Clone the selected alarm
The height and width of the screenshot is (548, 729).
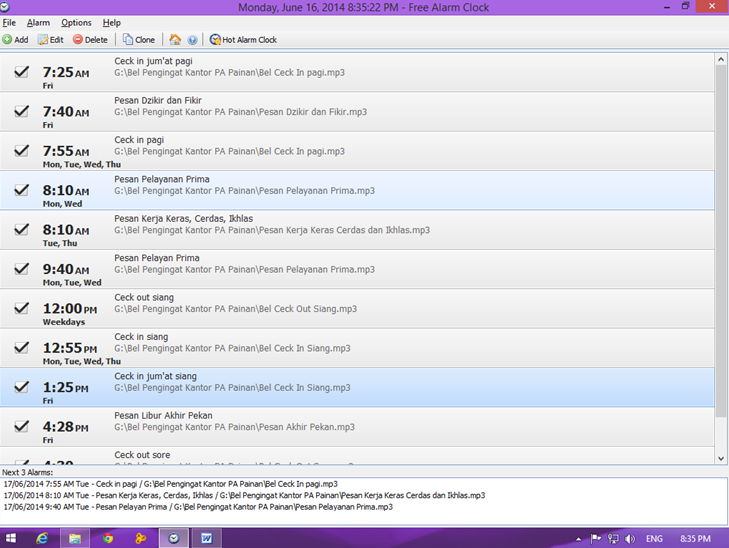(x=139, y=40)
